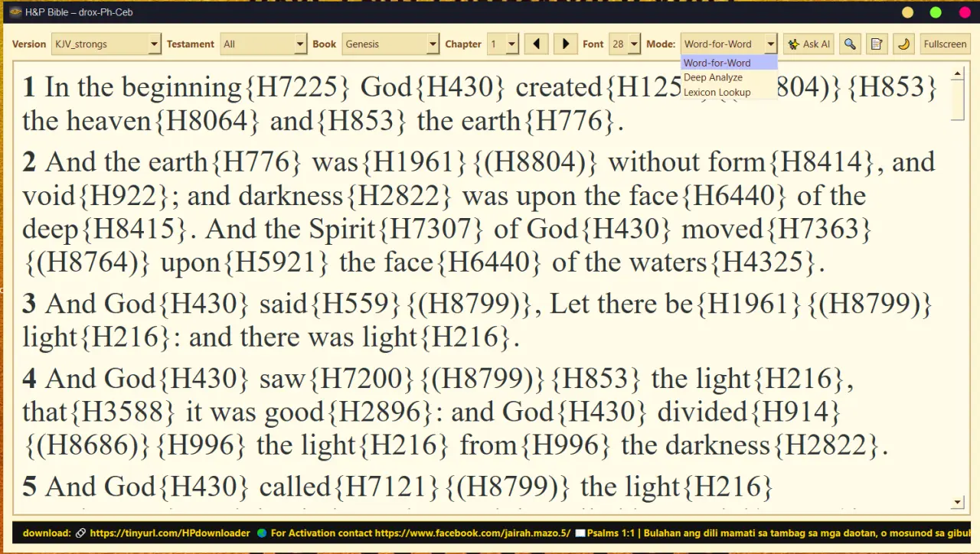This screenshot has width=980, height=554.
Task: Click the pink close circle button
Action: [x=965, y=12]
